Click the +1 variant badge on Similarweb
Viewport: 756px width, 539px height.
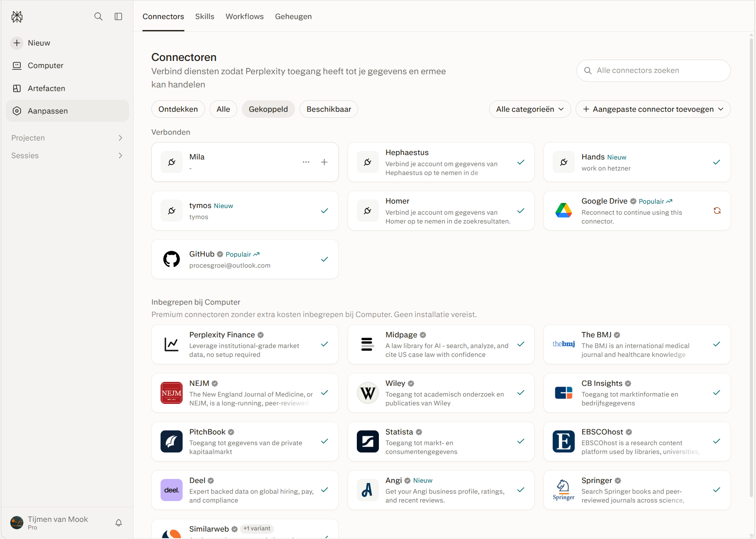pyautogui.click(x=257, y=529)
